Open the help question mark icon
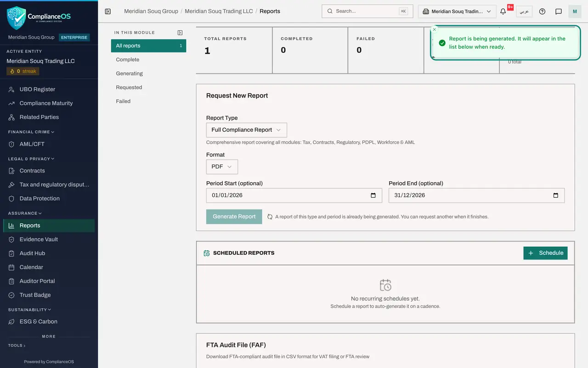Viewport: 588px width, 368px height. (x=542, y=11)
